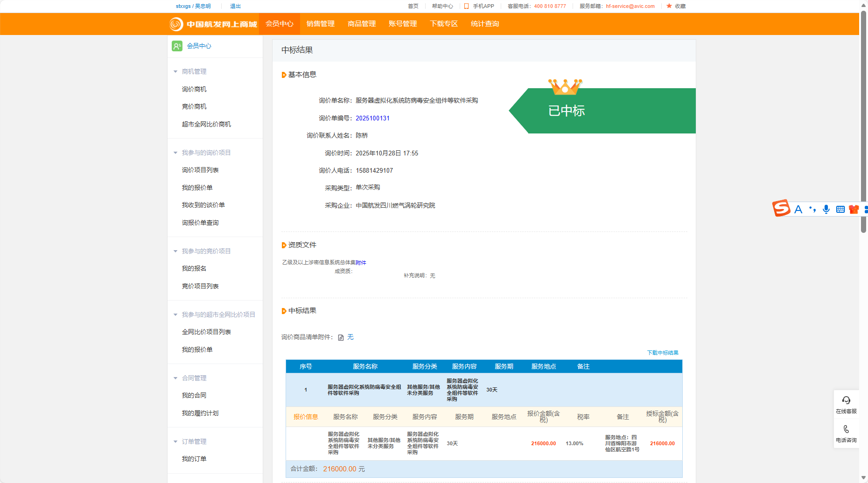
Task: Collapse the 我参与的询价项目 section
Action: pos(175,153)
